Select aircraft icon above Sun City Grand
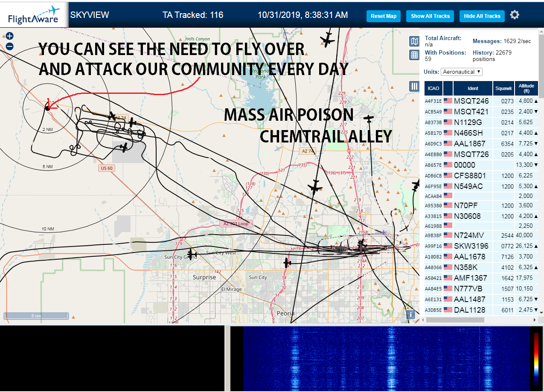 (x=192, y=253)
